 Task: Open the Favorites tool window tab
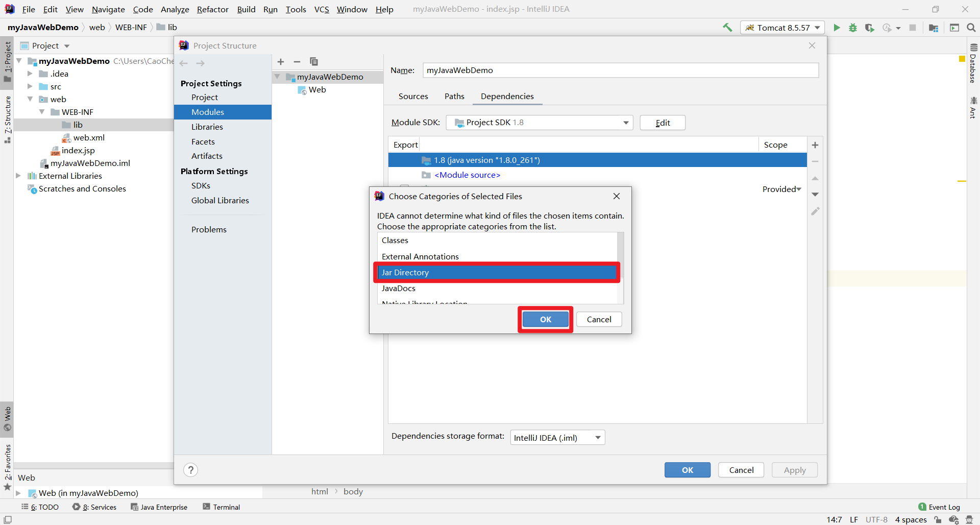pyautogui.click(x=7, y=467)
